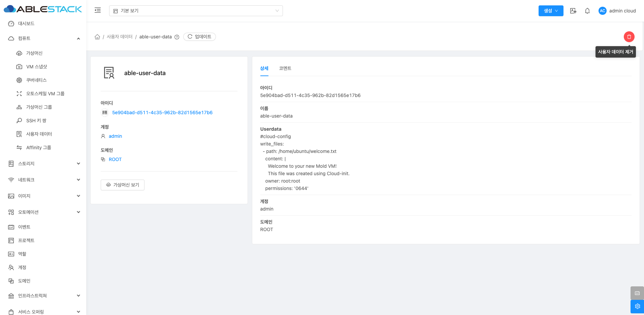Click the home breadcrumb icon

[x=97, y=37]
